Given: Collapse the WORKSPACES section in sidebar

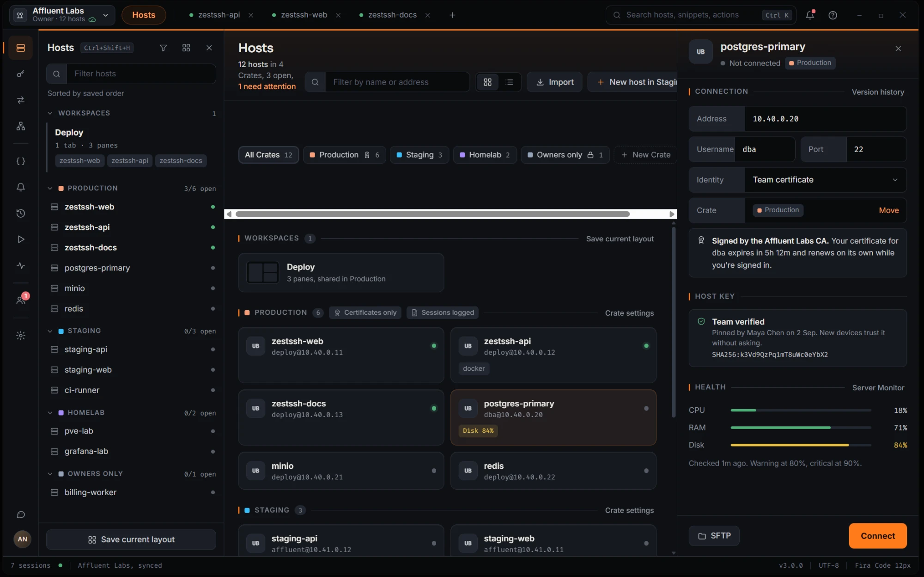Looking at the screenshot, I should pos(50,113).
